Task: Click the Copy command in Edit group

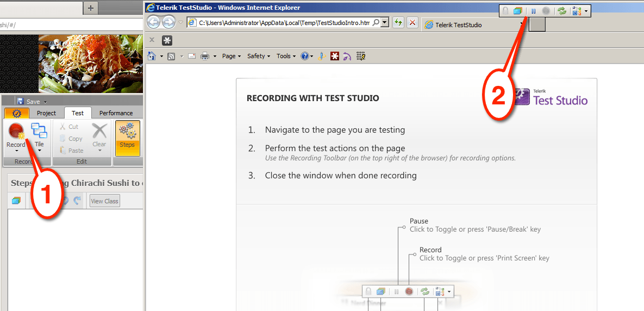Action: [x=71, y=139]
